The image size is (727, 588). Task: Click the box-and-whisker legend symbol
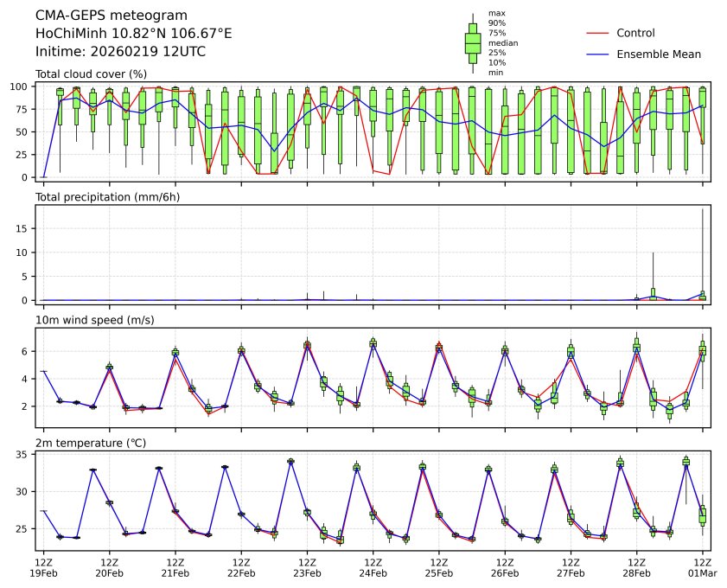[x=472, y=43]
